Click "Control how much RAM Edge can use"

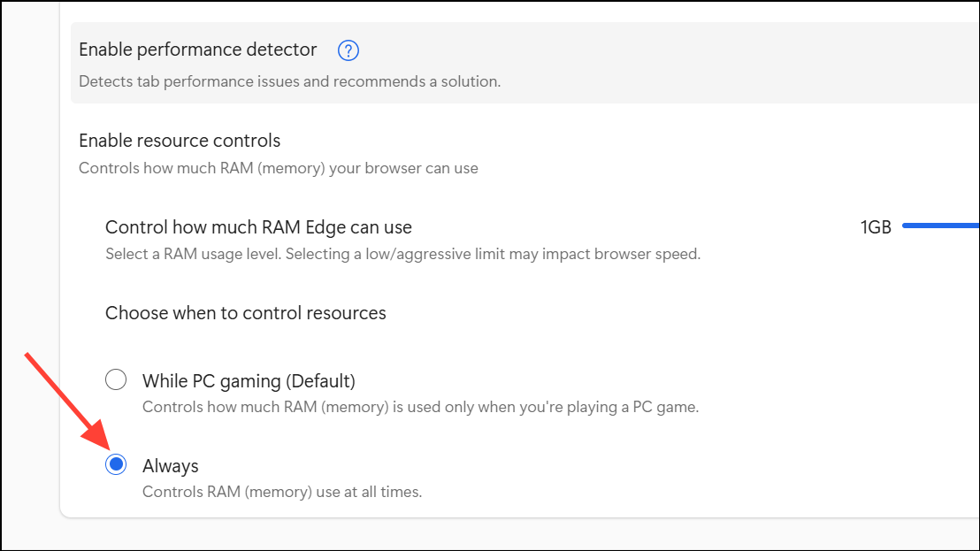coord(258,227)
